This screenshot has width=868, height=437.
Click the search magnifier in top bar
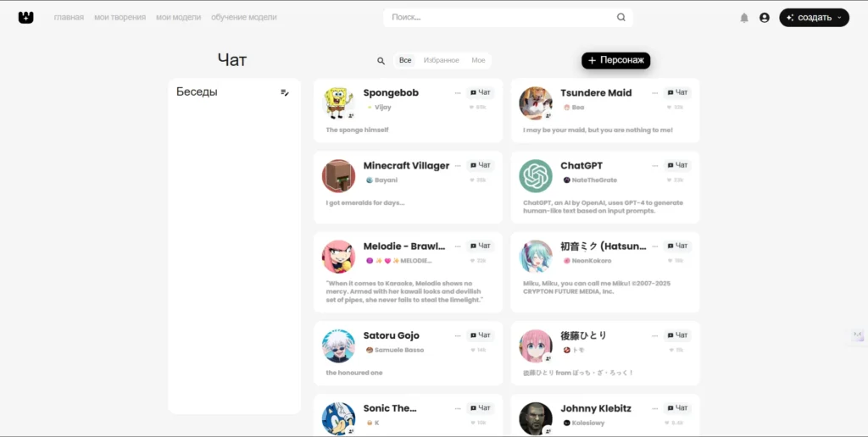click(621, 17)
